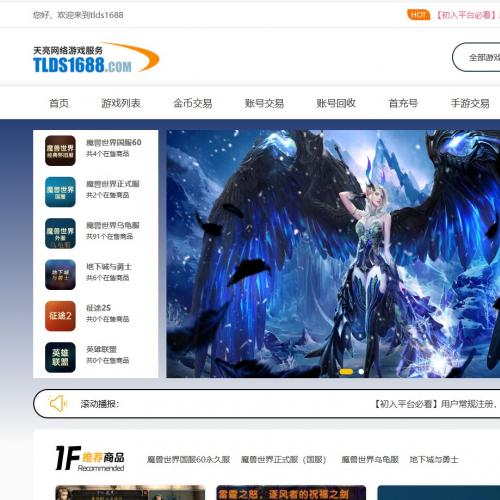
Task: Open the 账号回收 nav item
Action: 336,103
